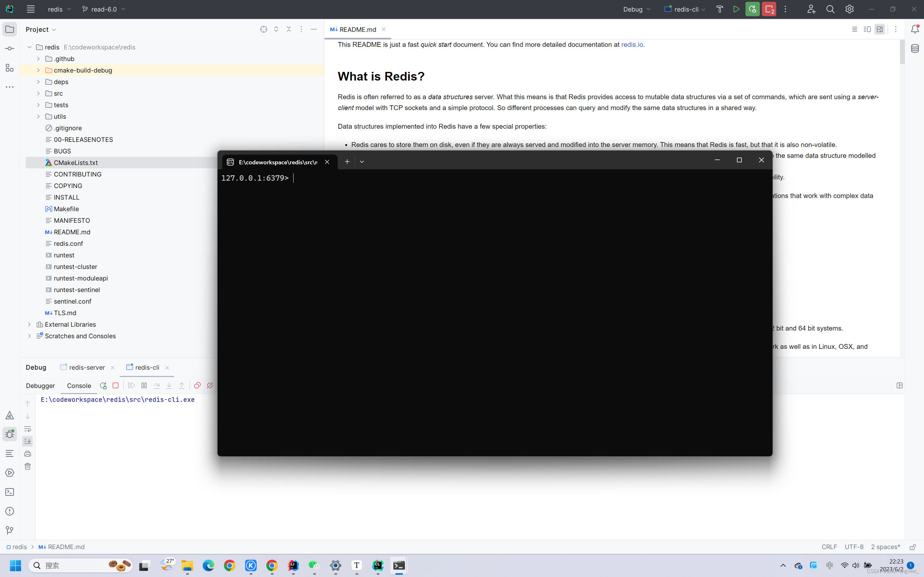Open the Git tool window
Screen dimensions: 924x577
10,530
